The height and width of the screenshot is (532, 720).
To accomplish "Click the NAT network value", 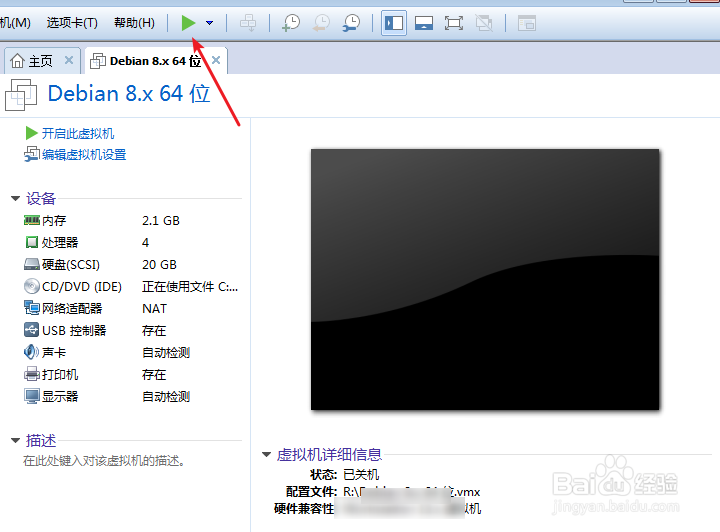I will tap(155, 309).
